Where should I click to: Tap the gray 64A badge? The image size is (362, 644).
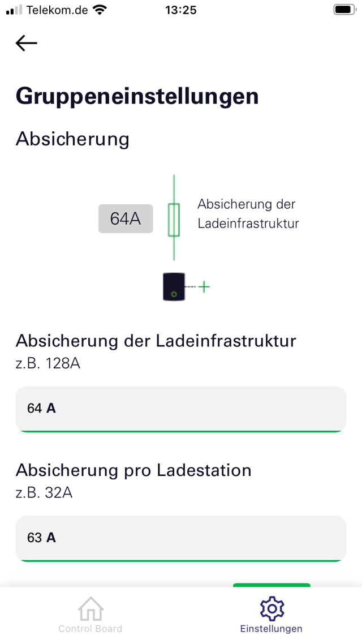click(126, 218)
